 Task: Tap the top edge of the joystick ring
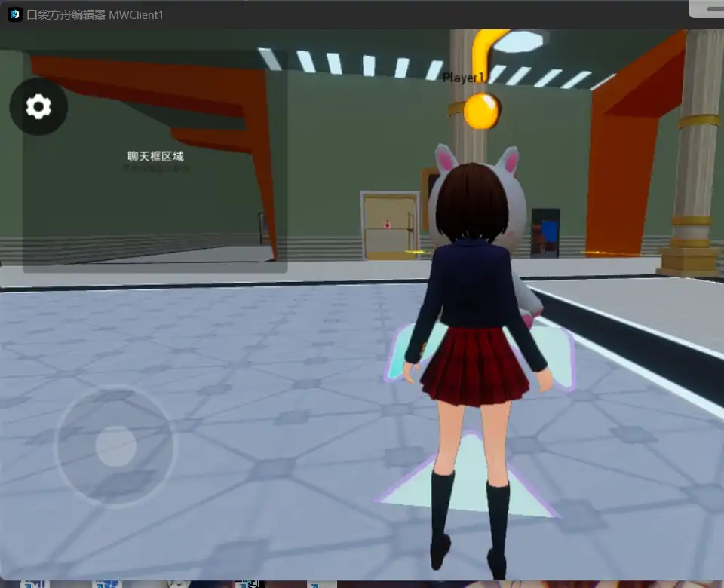(x=115, y=388)
